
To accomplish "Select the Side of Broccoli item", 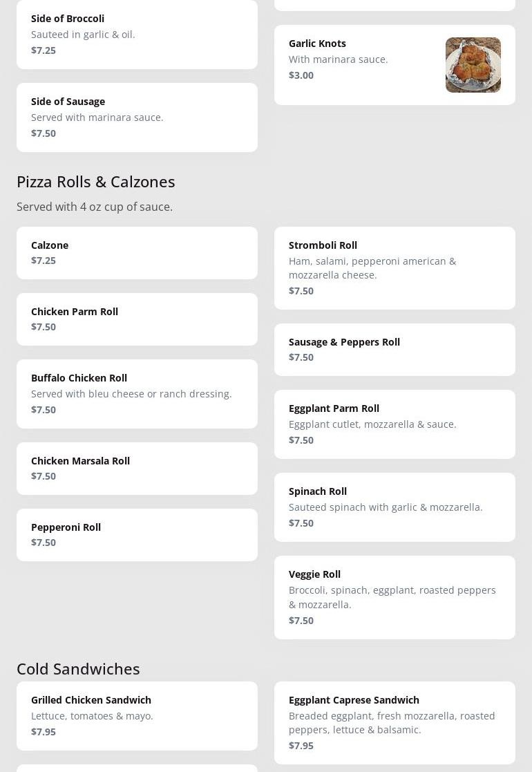I will tap(137, 34).
